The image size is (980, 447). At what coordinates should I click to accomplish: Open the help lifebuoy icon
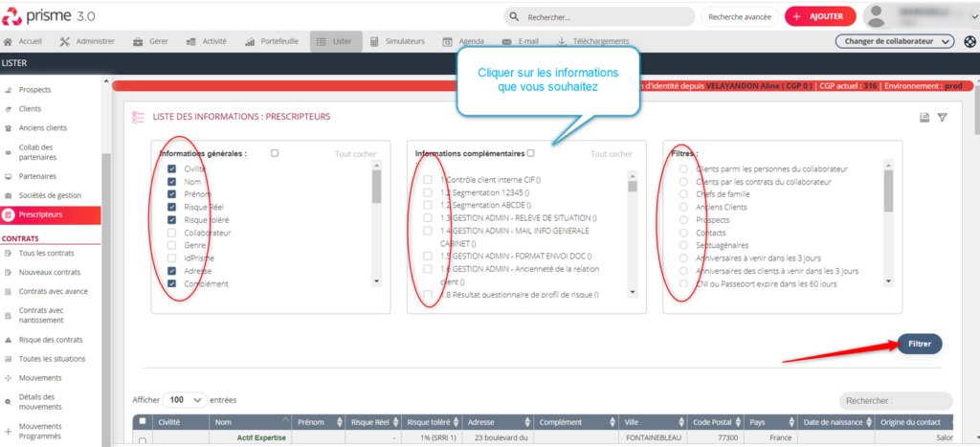point(969,41)
